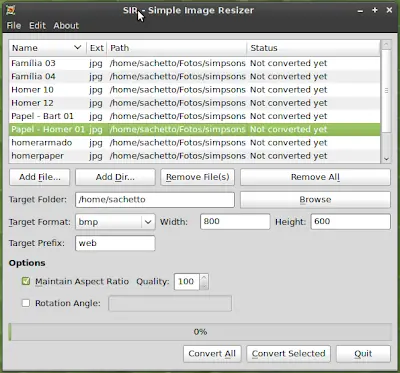400x373 pixels.
Task: Enable the Rotation Angle checkbox
Action: click(26, 303)
